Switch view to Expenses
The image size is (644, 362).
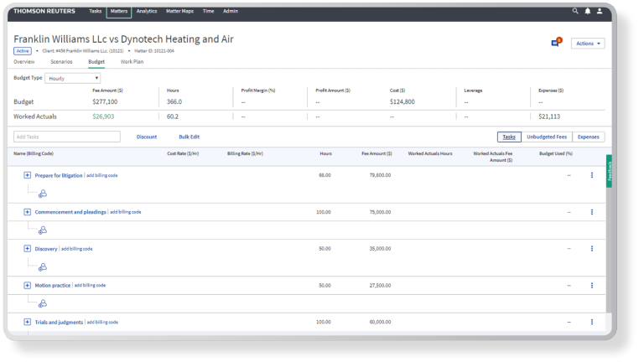[x=588, y=137]
